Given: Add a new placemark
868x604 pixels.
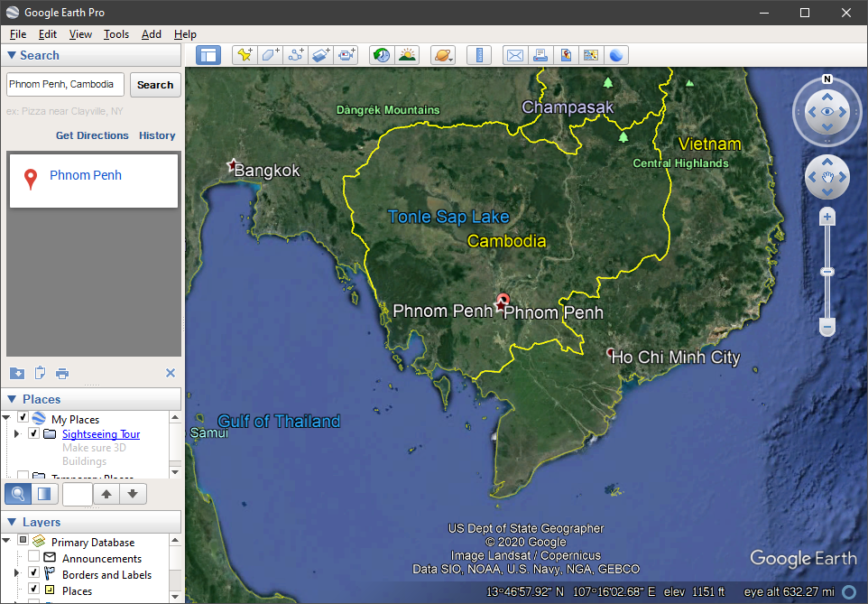Looking at the screenshot, I should 245,55.
